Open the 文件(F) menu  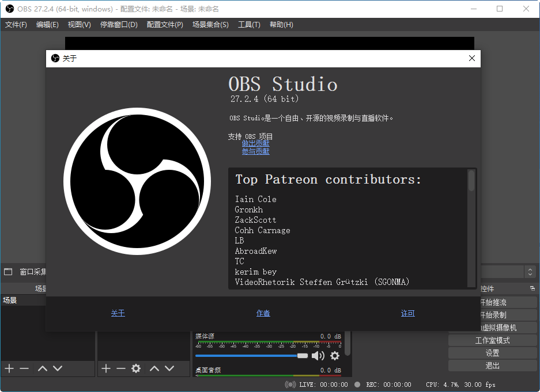[x=16, y=24]
